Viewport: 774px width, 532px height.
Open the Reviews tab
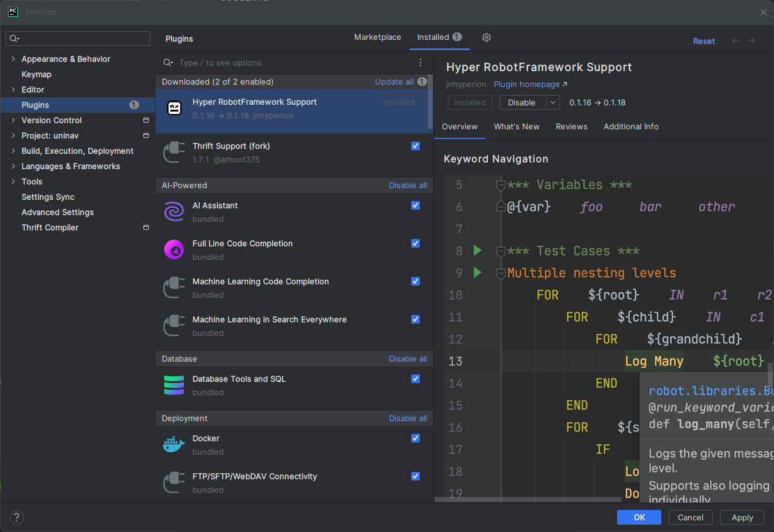point(572,126)
